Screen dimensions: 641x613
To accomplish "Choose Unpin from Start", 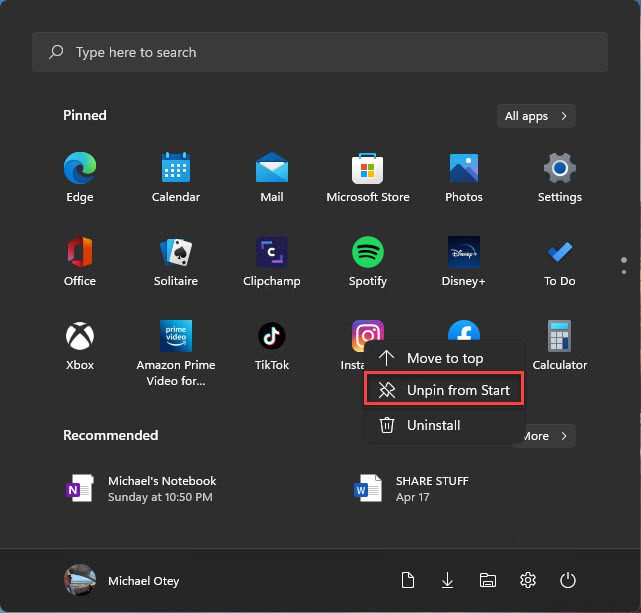I will (x=444, y=389).
